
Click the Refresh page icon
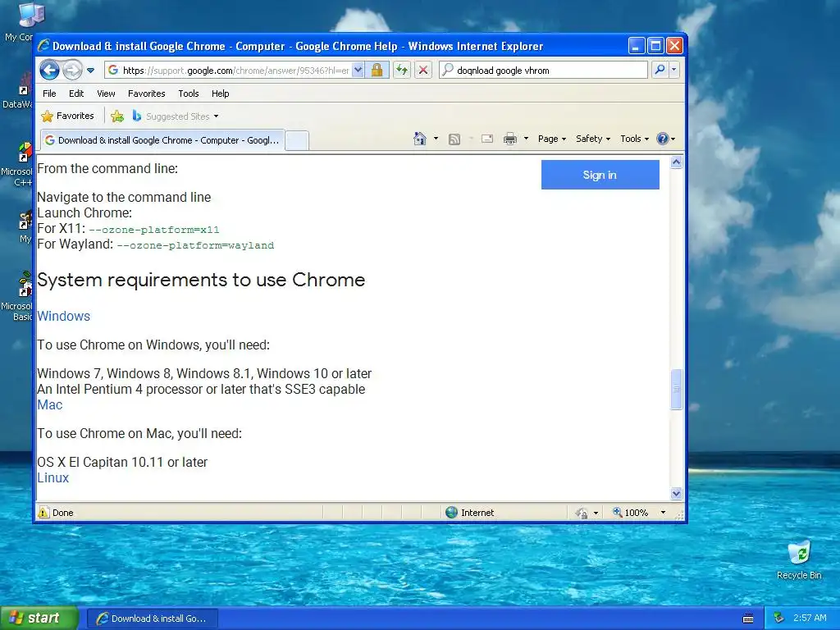[402, 71]
